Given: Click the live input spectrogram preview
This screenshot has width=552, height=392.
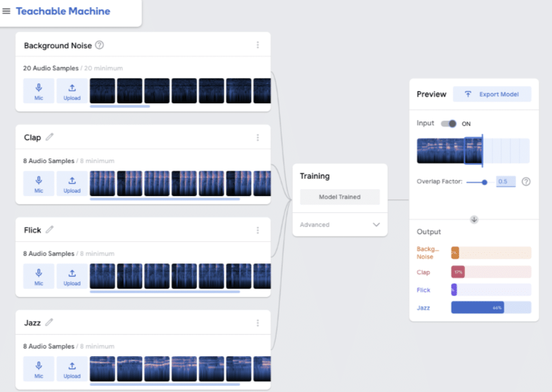Looking at the screenshot, I should [x=473, y=151].
